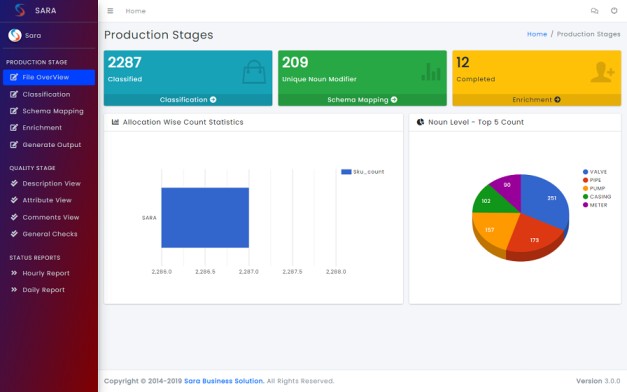
Task: Click the Sara username in sidebar
Action: [33, 36]
